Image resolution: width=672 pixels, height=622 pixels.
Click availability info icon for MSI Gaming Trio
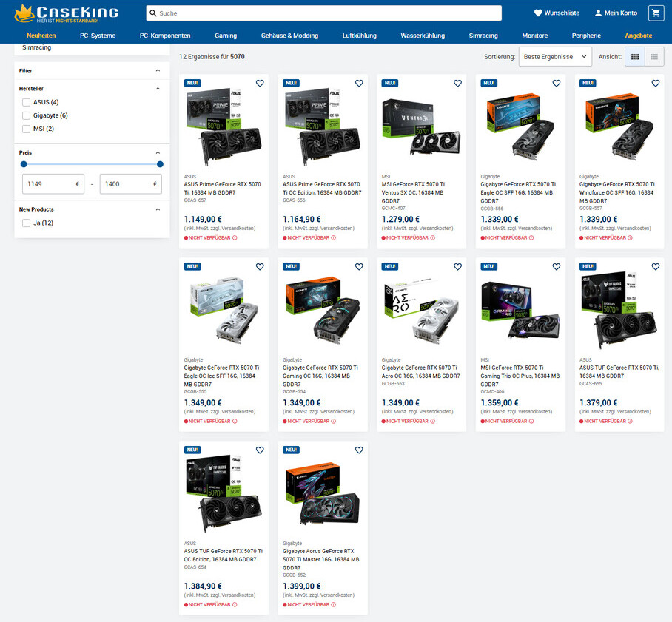pos(531,421)
